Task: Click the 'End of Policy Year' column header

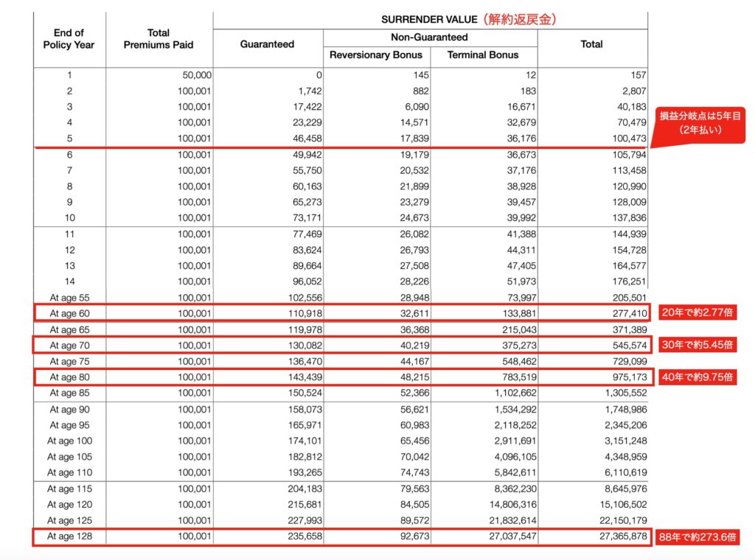Action: 69,38
